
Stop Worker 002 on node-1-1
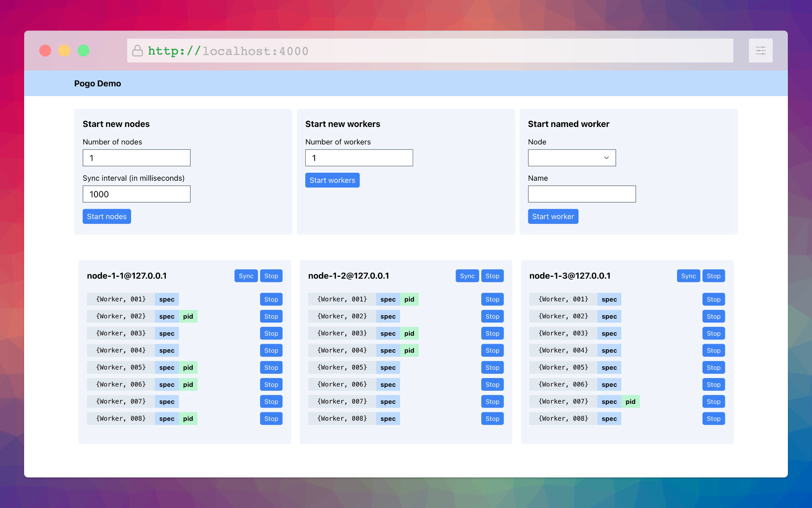pyautogui.click(x=271, y=317)
